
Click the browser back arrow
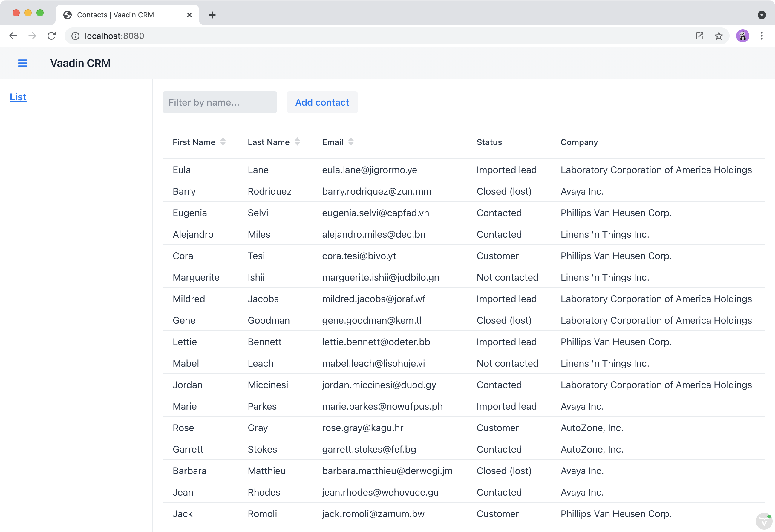[x=13, y=36]
